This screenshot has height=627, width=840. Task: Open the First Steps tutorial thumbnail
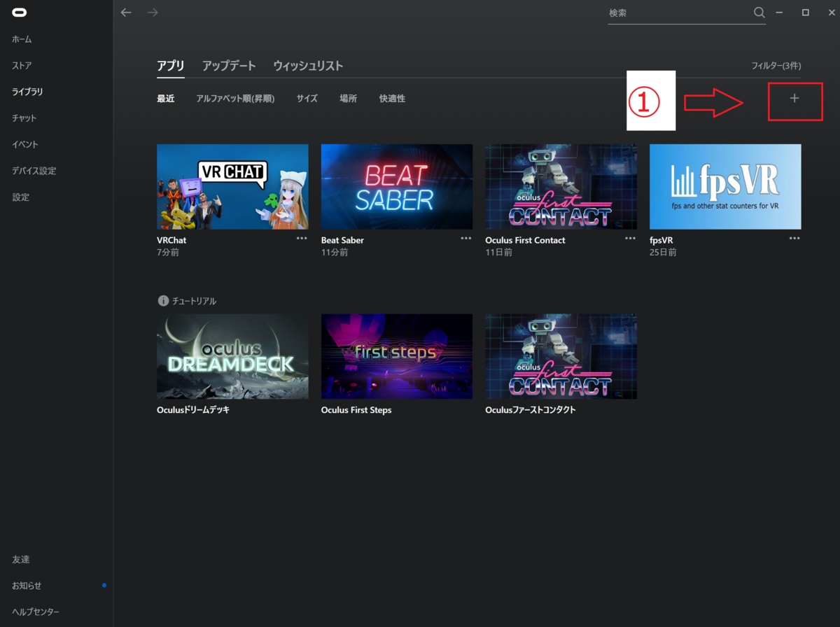[397, 356]
